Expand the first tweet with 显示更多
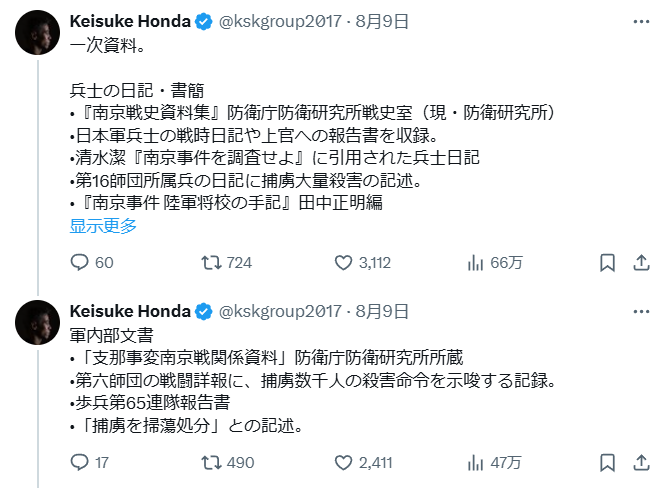Image resolution: width=662 pixels, height=488 pixels. pos(103,226)
